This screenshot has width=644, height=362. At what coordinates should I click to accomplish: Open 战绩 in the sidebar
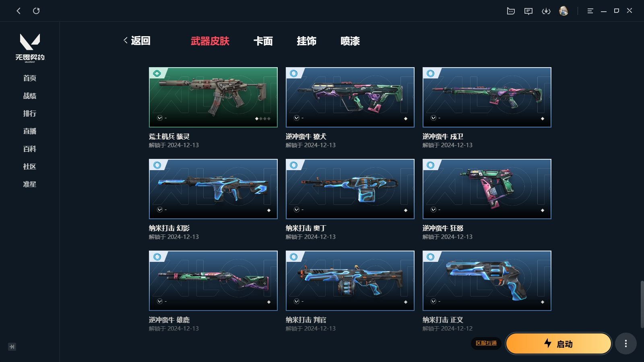click(30, 96)
